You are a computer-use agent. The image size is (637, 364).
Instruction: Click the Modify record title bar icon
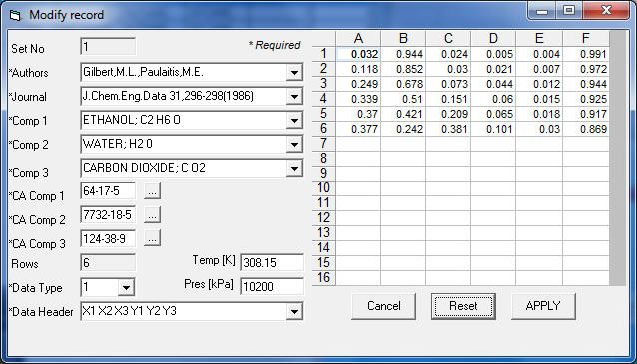tap(15, 15)
